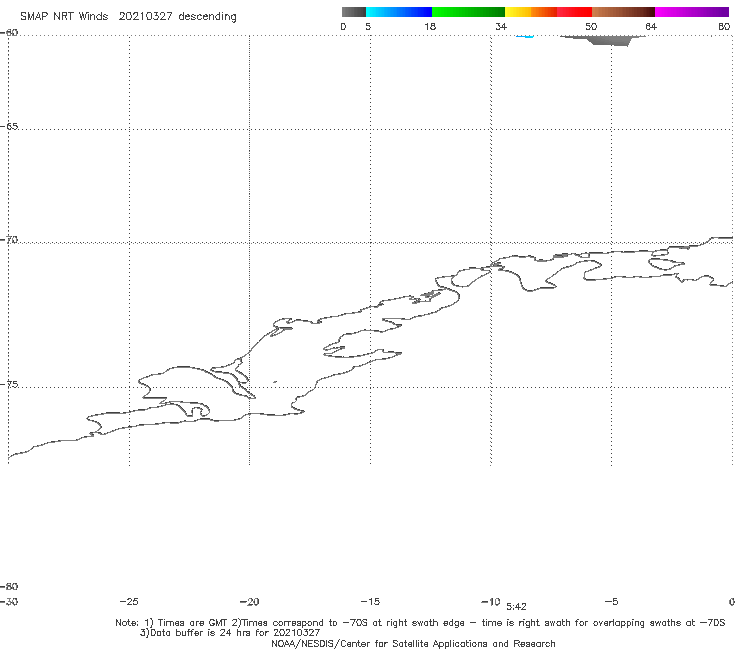Click the 0 longitude label at the axis end

point(732,601)
